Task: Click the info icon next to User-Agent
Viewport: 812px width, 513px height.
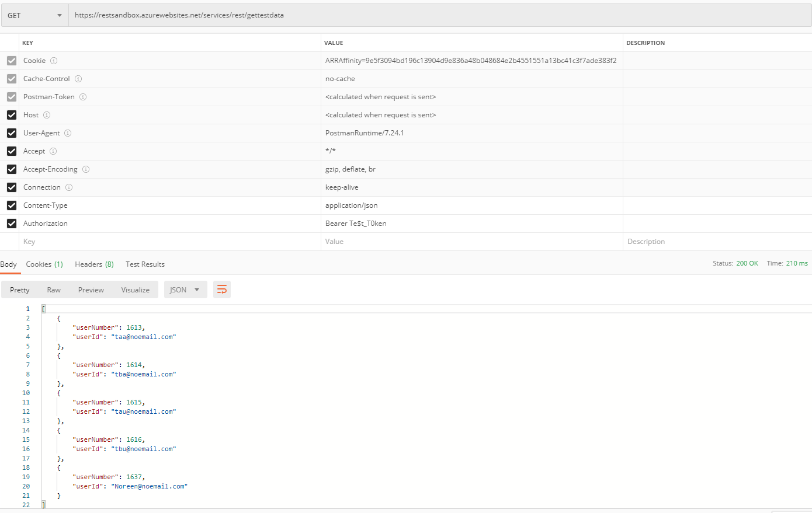Action: (x=68, y=133)
